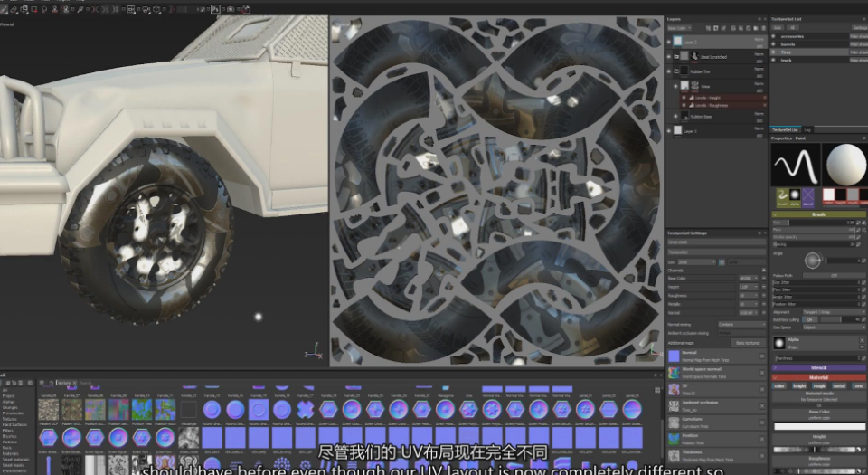Toggle the color material channel button
Viewport: 868px width, 475px height.
(x=779, y=385)
